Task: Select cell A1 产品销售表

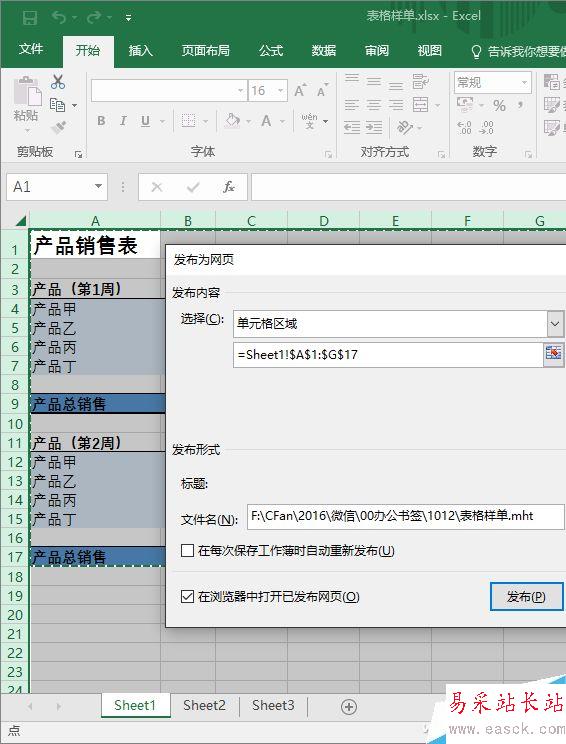Action: tap(95, 245)
